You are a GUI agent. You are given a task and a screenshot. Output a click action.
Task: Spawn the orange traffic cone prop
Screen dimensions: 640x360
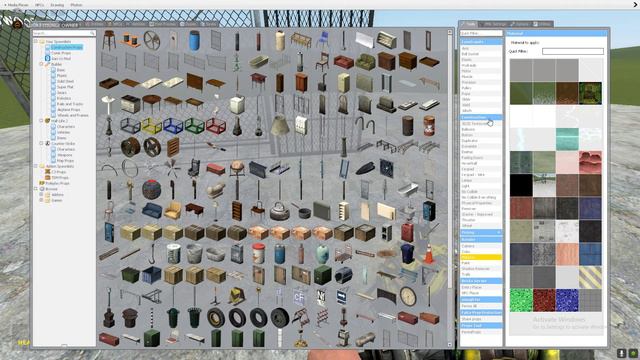(x=429, y=253)
